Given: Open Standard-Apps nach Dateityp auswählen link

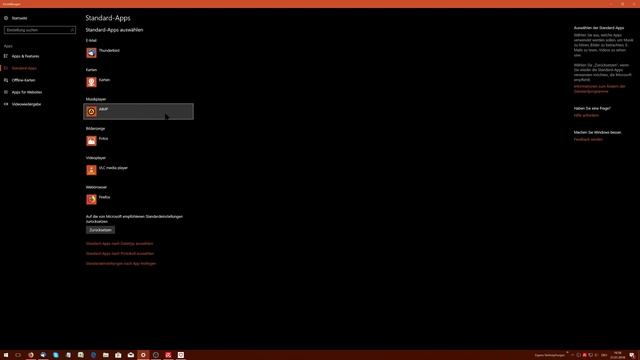Looking at the screenshot, I should (x=120, y=244).
